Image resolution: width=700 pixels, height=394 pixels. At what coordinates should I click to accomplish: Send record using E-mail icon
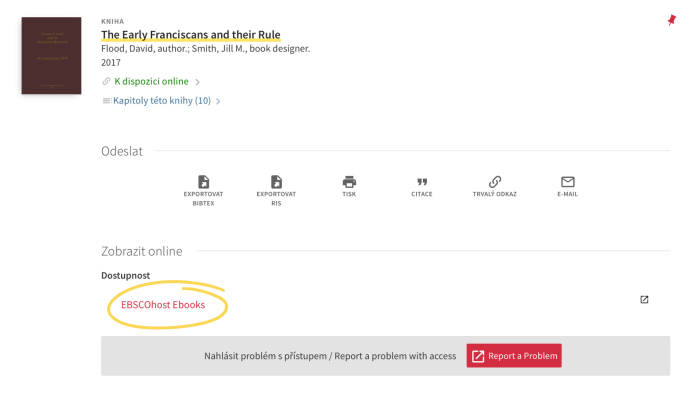[x=567, y=182]
